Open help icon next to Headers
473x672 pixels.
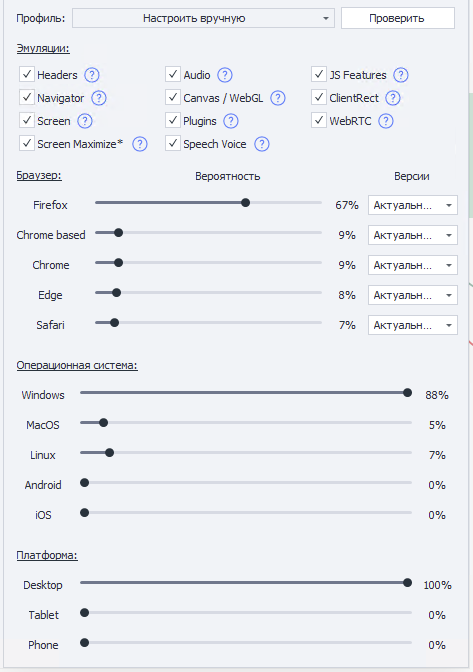tap(92, 75)
